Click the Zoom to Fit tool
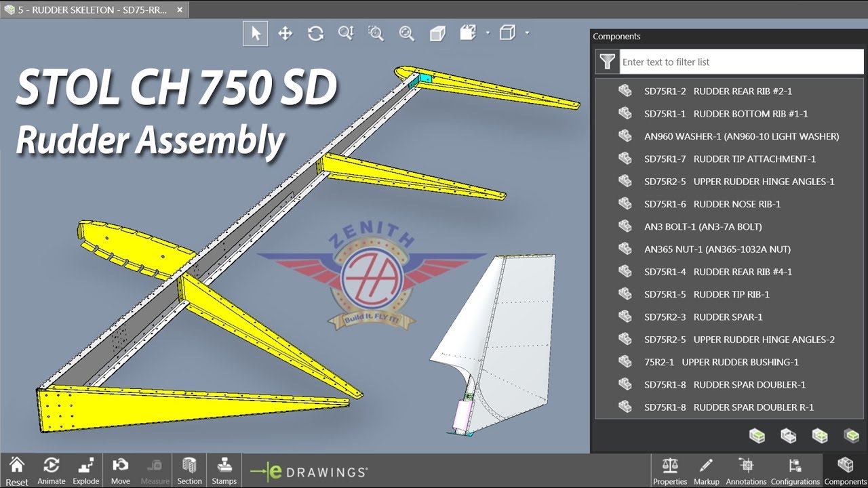The height and width of the screenshot is (488, 868). click(406, 33)
